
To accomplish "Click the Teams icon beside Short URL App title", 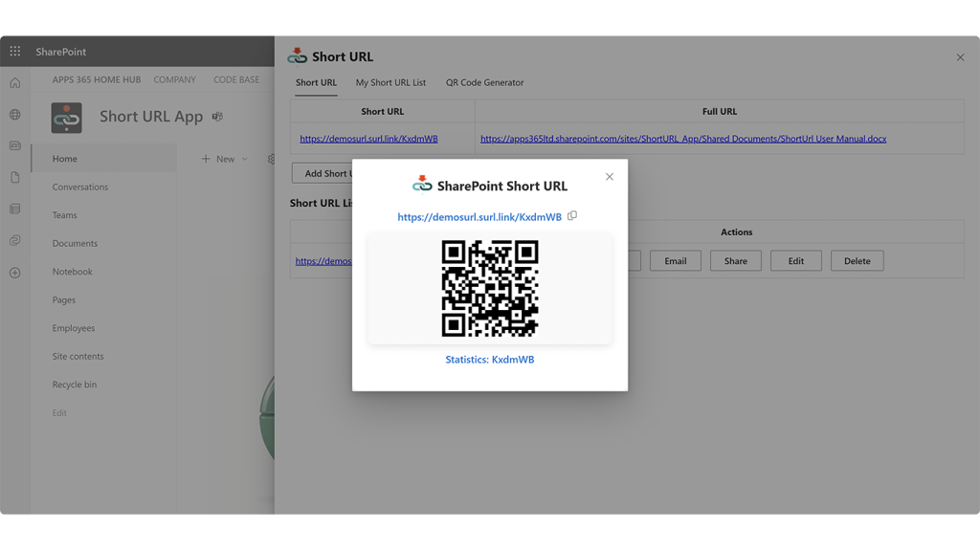I will [x=217, y=116].
